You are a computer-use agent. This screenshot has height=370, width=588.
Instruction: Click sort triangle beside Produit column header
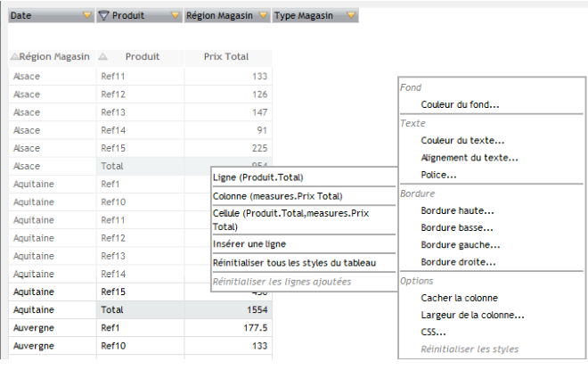(102, 57)
